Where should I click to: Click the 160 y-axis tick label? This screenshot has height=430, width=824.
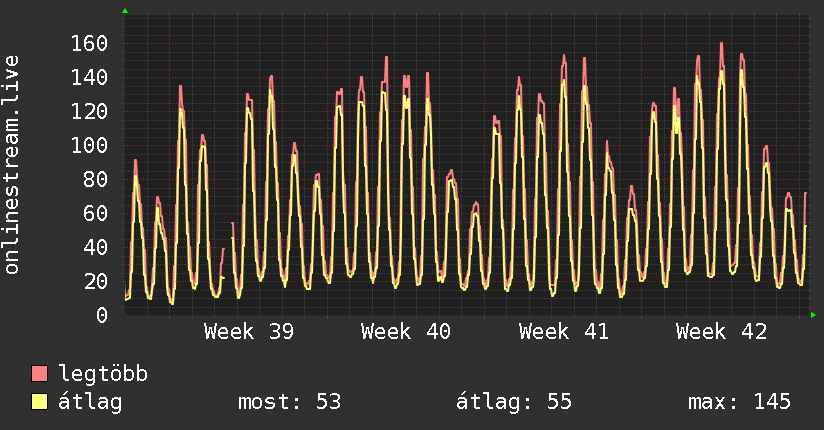(x=89, y=44)
